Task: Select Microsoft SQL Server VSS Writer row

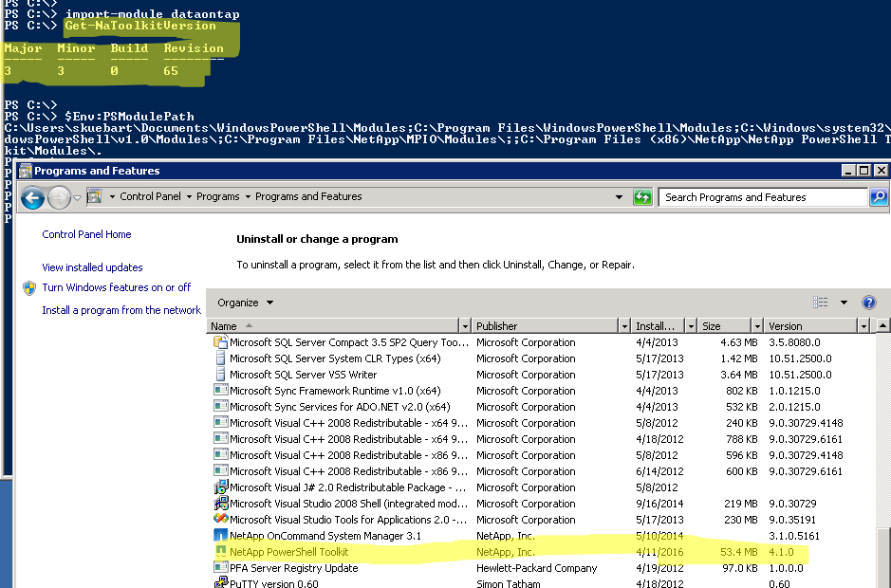Action: (542, 375)
